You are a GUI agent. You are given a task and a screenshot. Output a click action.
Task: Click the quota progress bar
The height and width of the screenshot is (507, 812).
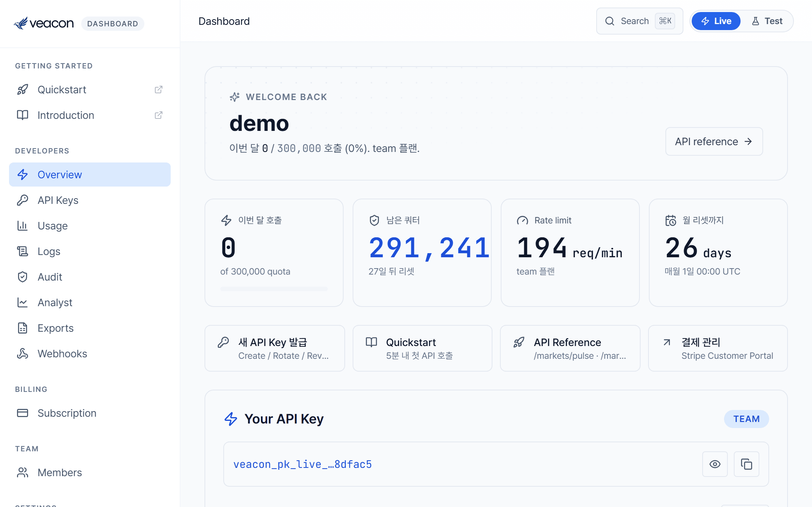coord(274,289)
